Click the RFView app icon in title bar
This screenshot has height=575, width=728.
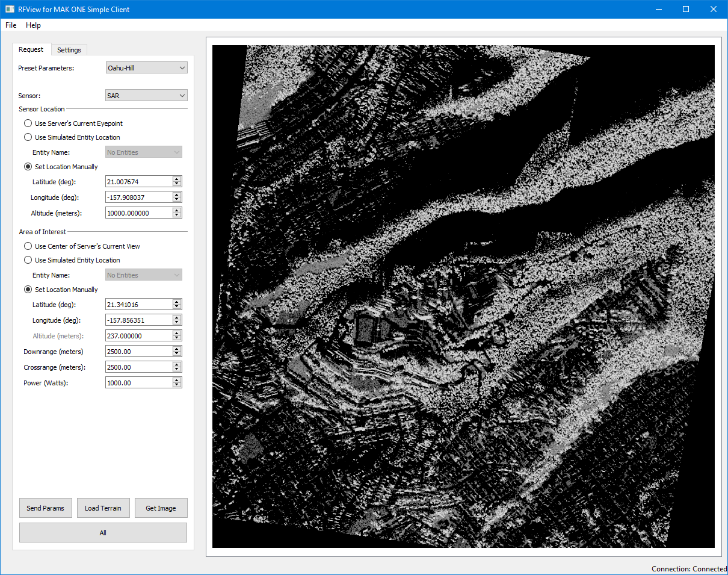click(x=10, y=10)
